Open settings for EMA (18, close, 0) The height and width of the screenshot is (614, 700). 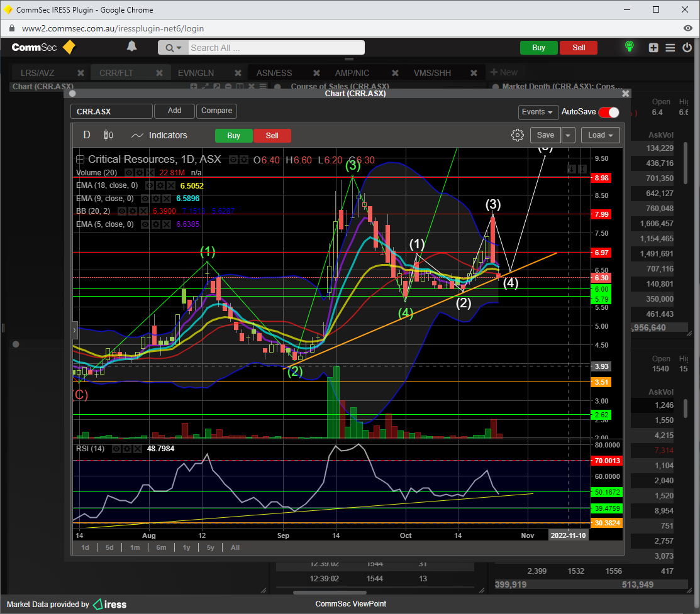pos(160,186)
